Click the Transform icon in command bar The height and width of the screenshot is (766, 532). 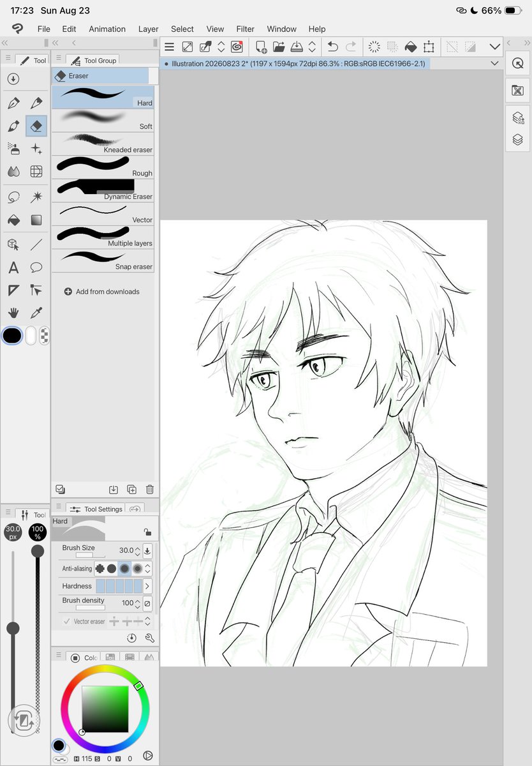point(429,47)
